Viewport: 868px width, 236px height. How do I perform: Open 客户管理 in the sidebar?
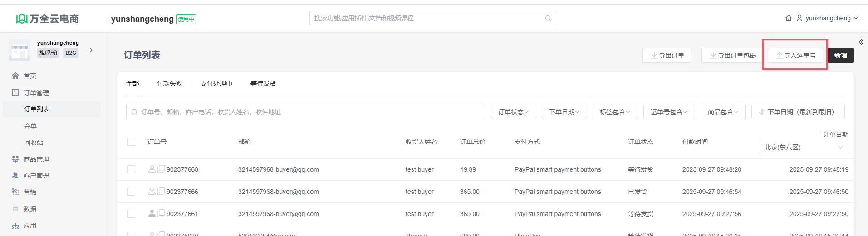point(36,176)
